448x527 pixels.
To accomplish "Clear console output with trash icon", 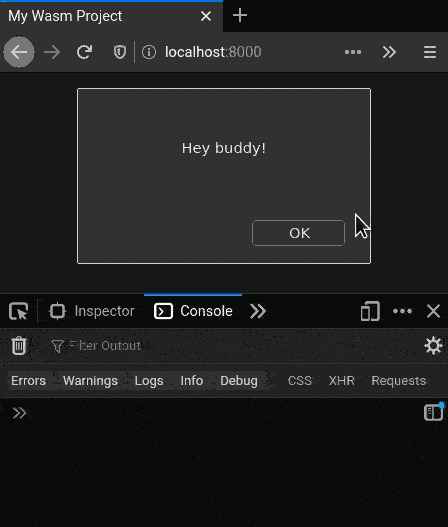I will click(19, 346).
